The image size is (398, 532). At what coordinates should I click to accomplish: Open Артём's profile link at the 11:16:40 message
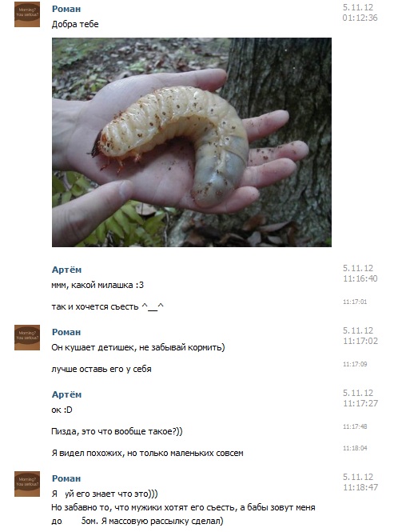(66, 270)
